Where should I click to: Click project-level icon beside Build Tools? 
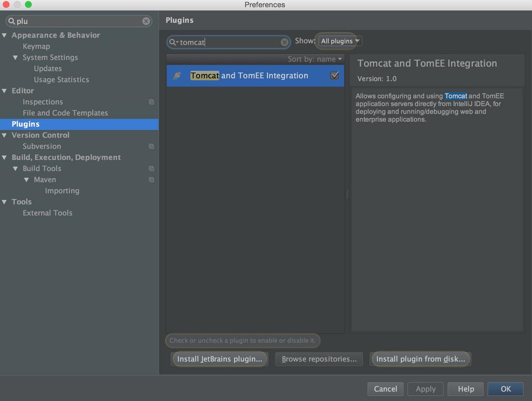tap(151, 169)
